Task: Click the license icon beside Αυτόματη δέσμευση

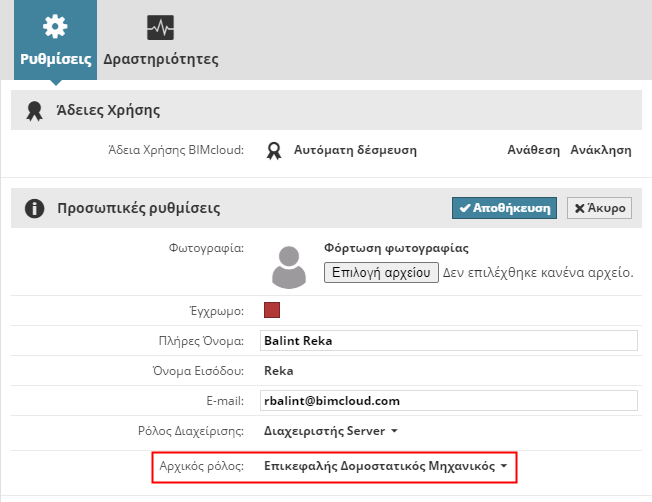Action: [x=273, y=151]
